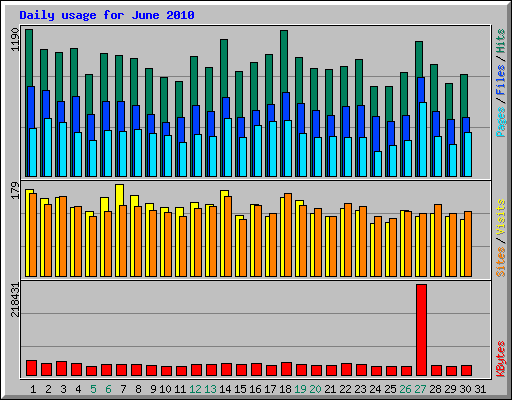
Task: Click the cyan pages bar for day 27
Action: 423,139
